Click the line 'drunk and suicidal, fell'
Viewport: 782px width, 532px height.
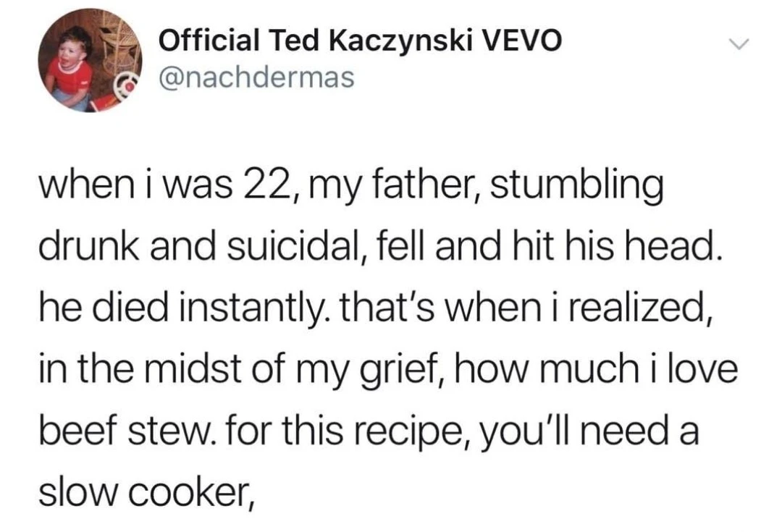point(380,248)
